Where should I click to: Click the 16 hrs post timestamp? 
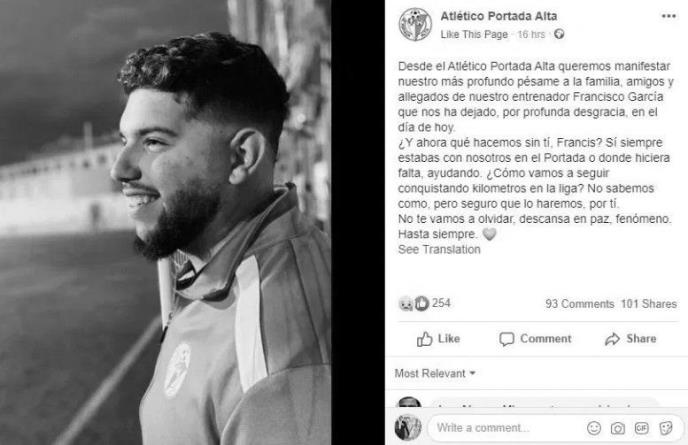pyautogui.click(x=531, y=34)
